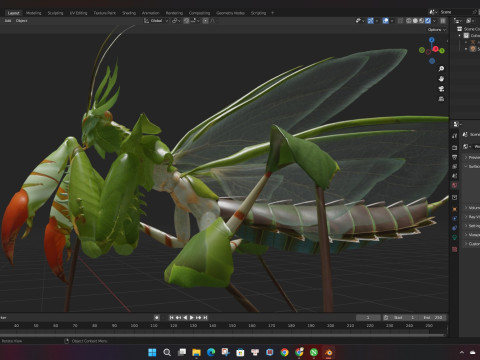
Task: Select material preview viewport shading
Action: pos(422,21)
